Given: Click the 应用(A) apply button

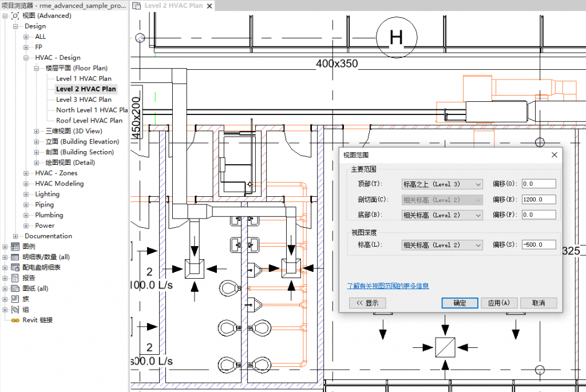Looking at the screenshot, I should coord(499,303).
